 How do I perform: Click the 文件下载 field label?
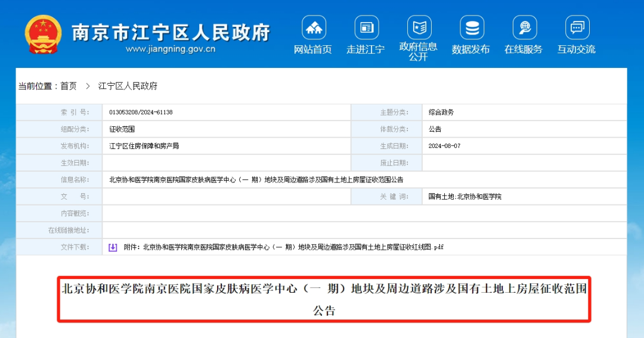click(x=75, y=247)
